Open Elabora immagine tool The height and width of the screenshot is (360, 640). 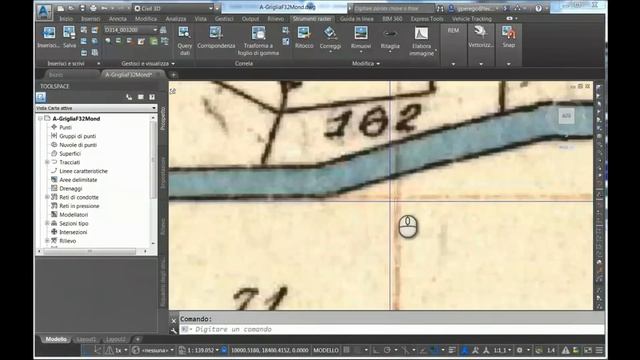pyautogui.click(x=421, y=41)
